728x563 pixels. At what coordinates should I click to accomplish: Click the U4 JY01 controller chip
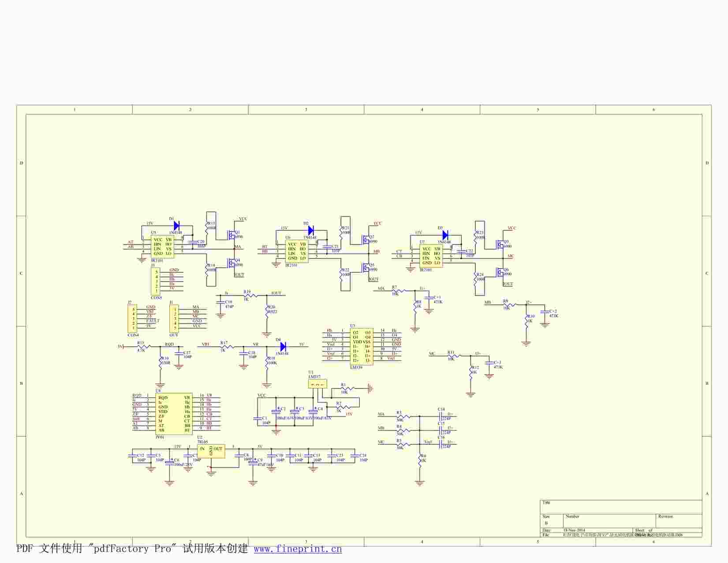[174, 414]
